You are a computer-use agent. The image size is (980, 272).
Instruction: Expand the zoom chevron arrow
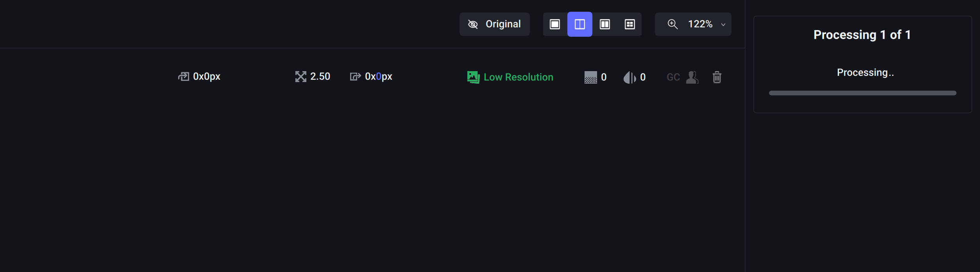[723, 25]
